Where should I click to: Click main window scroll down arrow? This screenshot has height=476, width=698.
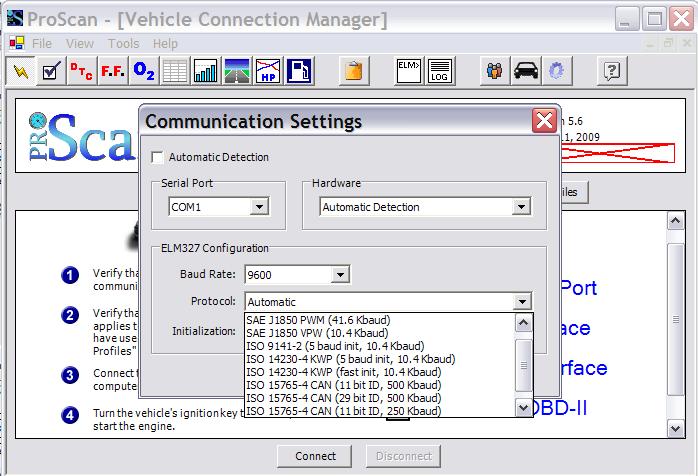point(675,428)
